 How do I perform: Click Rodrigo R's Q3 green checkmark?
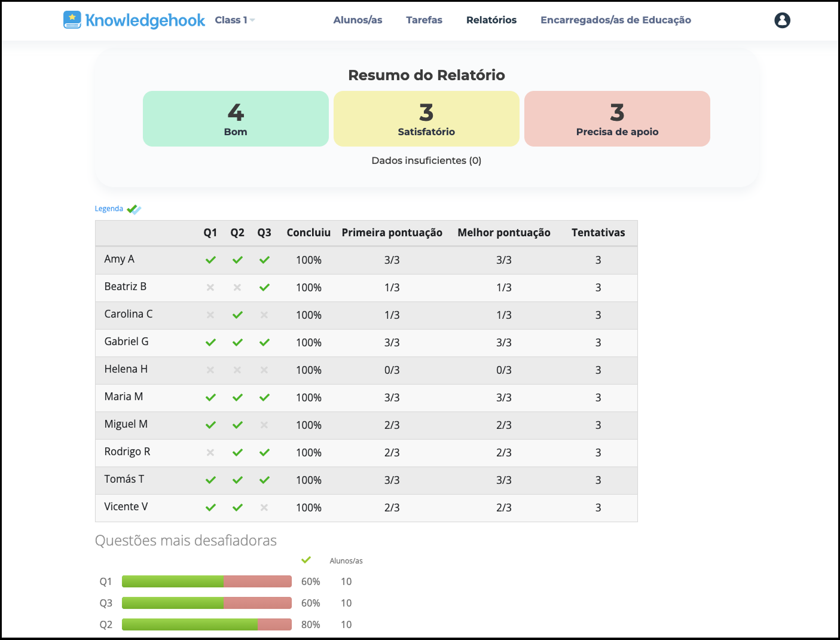(x=264, y=453)
